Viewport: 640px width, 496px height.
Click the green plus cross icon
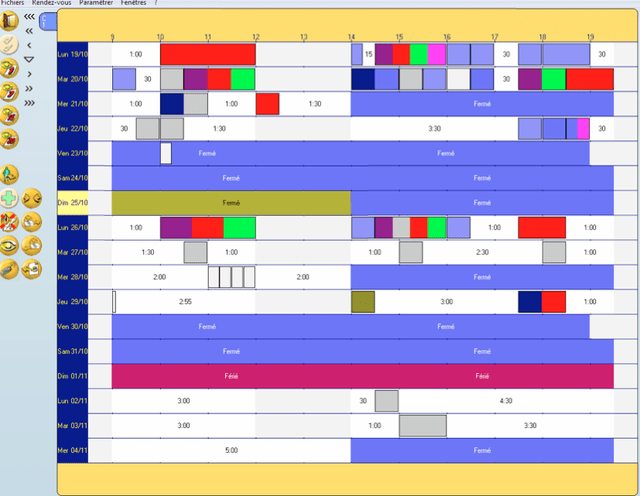pos(10,197)
